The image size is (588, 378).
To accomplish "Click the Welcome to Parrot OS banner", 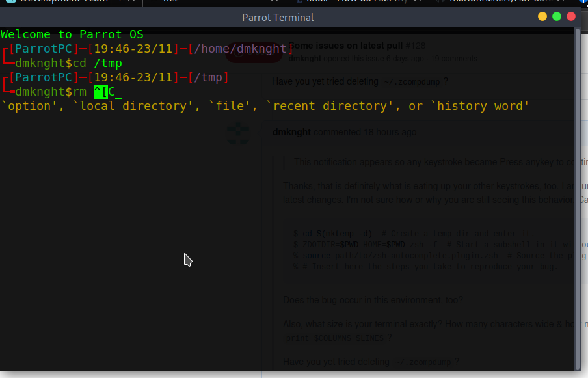I will pyautogui.click(x=72, y=34).
